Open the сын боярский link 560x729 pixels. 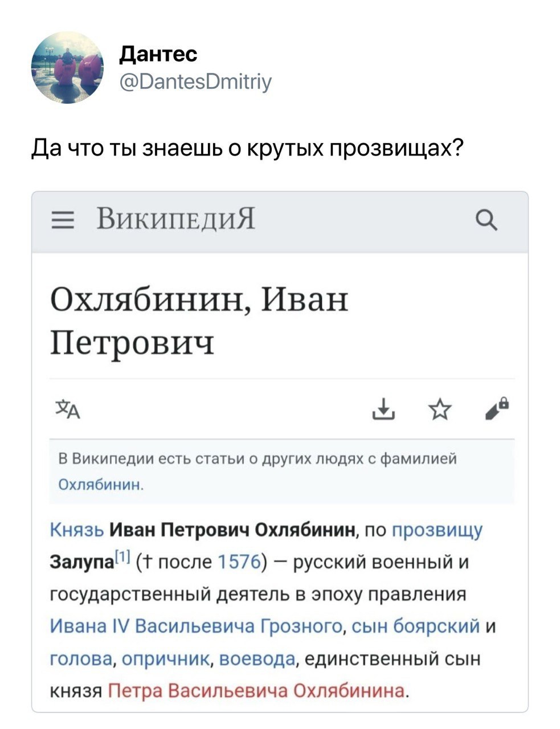pyautogui.click(x=416, y=626)
